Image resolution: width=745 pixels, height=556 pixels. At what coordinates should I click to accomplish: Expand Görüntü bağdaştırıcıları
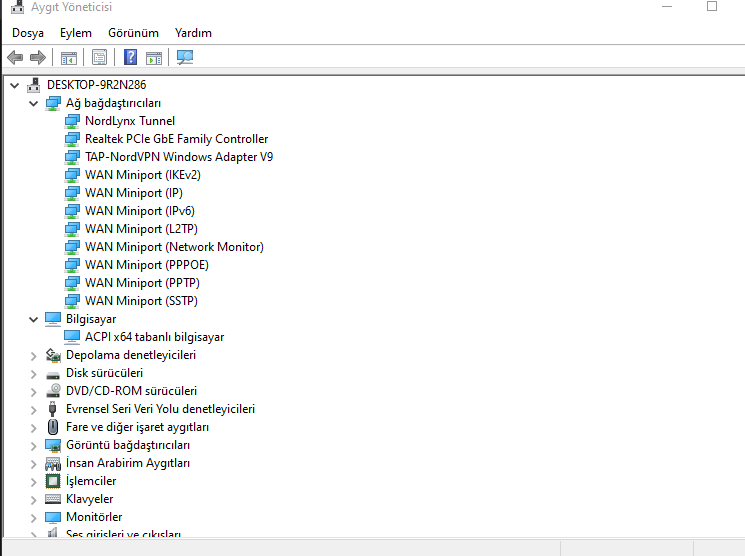point(34,446)
